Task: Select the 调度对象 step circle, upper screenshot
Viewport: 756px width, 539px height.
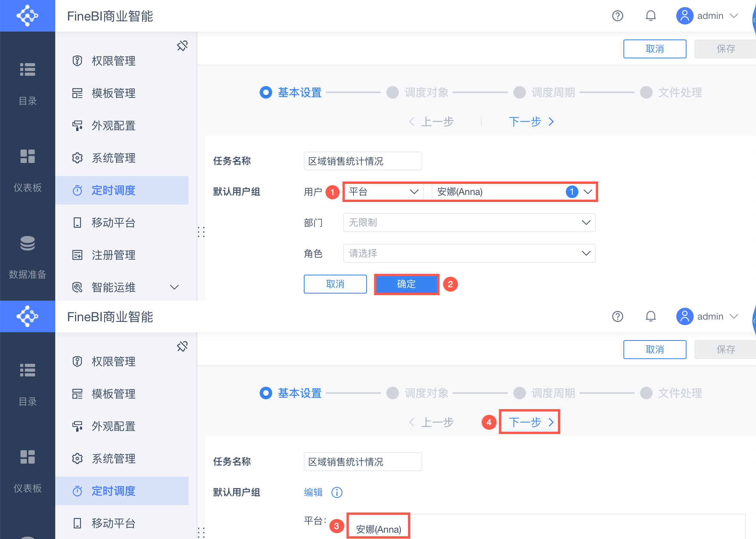Action: (393, 92)
